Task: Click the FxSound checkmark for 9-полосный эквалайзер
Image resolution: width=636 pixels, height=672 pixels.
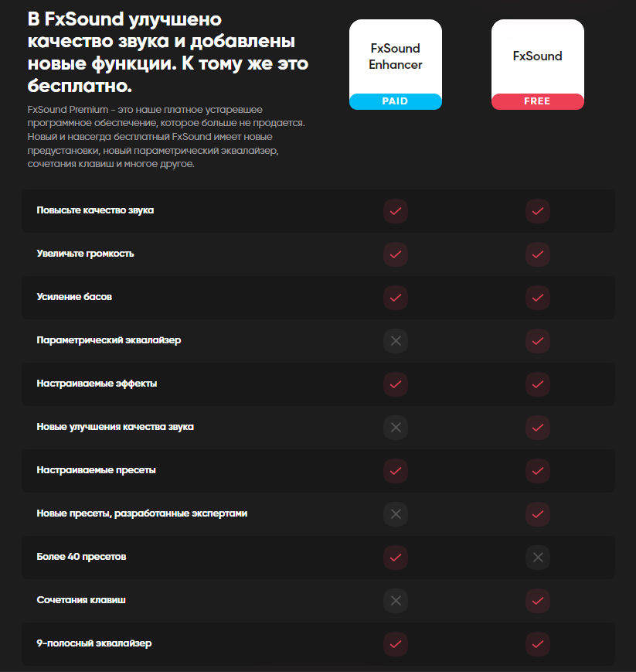Action: [x=538, y=643]
